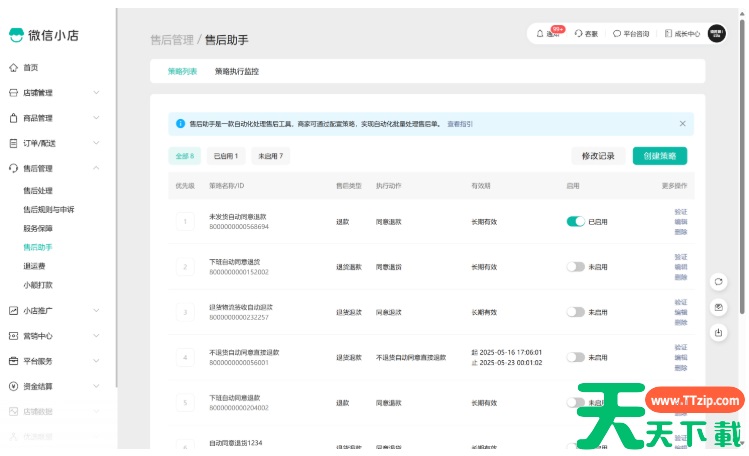Click the 商品管理 bag icon in sidebar

point(14,118)
